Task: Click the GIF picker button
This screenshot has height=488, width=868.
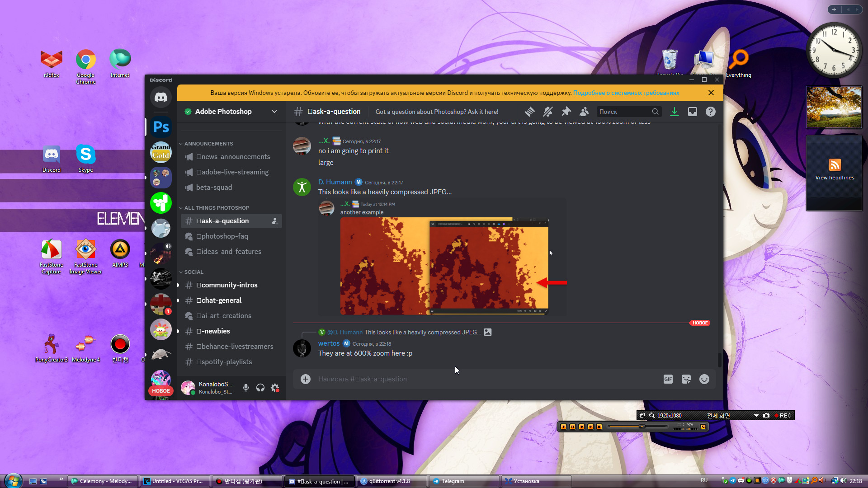Action: point(668,379)
